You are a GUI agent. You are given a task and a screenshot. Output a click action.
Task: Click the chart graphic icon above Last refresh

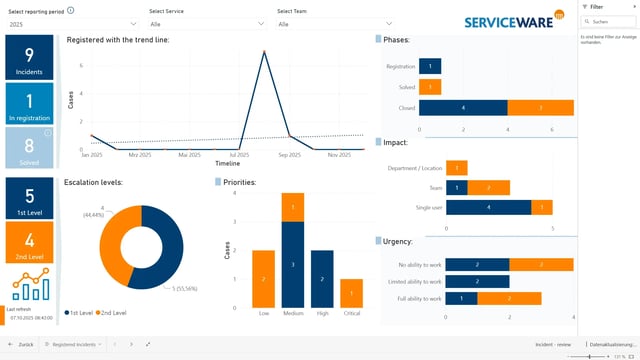(31, 284)
